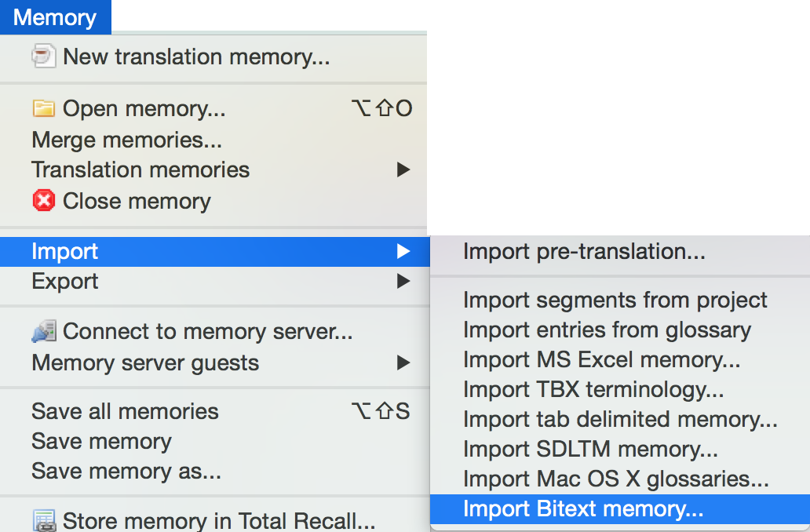Click the New translation memory icon
Screen dimensions: 810x532
[44, 56]
